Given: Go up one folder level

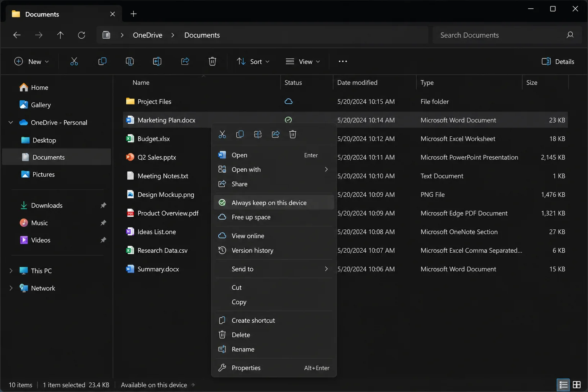Looking at the screenshot, I should click(60, 35).
